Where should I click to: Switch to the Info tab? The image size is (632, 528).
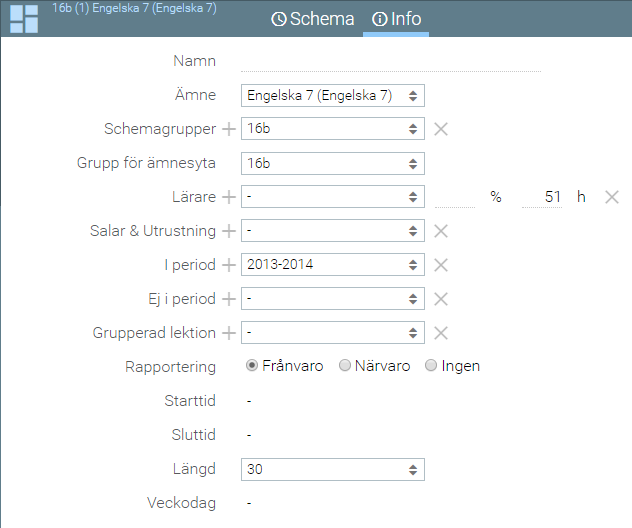(x=396, y=19)
